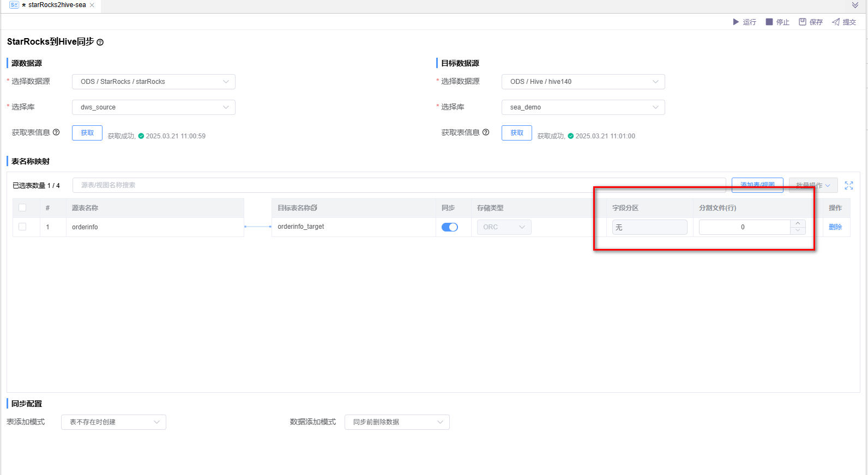Click edit icon next to 目标表名称 header

pyautogui.click(x=314, y=208)
